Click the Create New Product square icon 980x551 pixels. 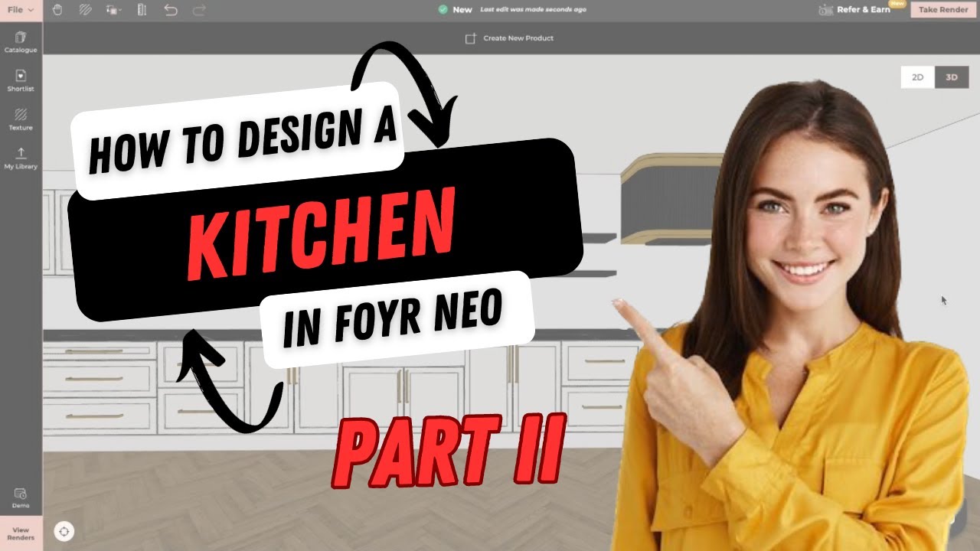pos(471,38)
